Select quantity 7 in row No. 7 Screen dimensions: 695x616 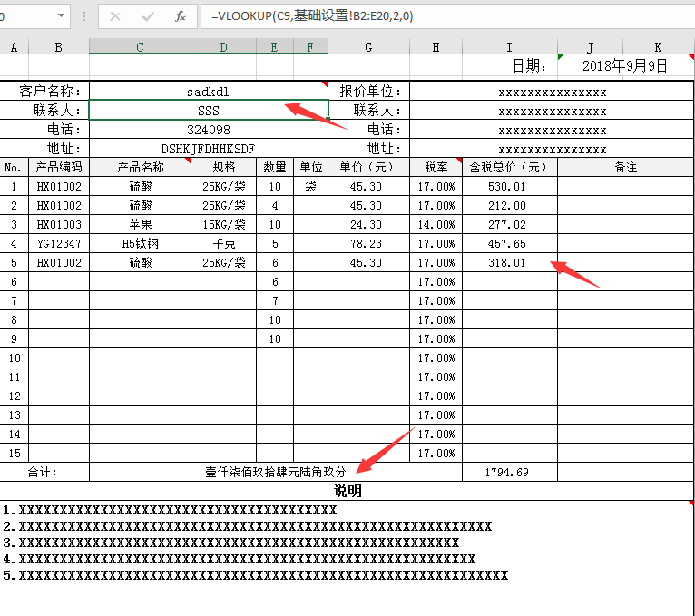tap(275, 301)
